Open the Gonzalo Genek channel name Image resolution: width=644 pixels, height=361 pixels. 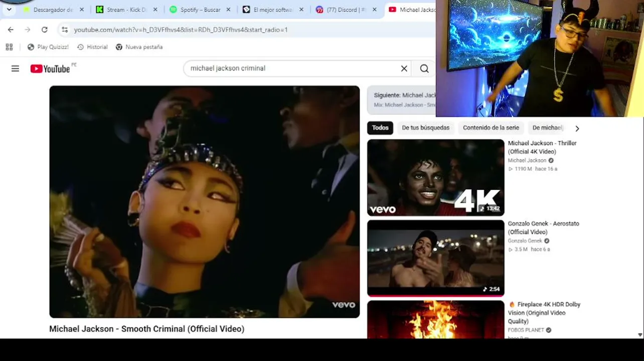point(525,241)
